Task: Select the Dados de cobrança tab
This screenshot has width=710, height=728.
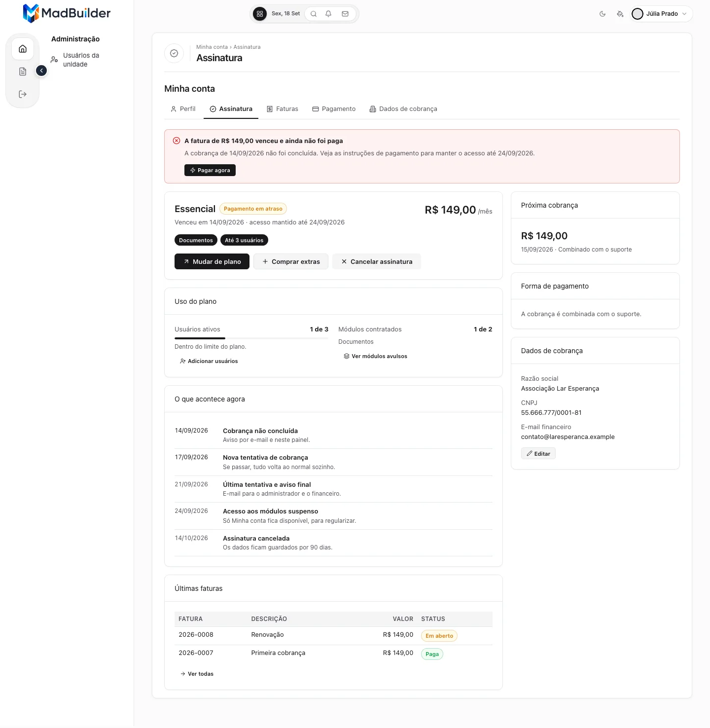Action: 403,109
